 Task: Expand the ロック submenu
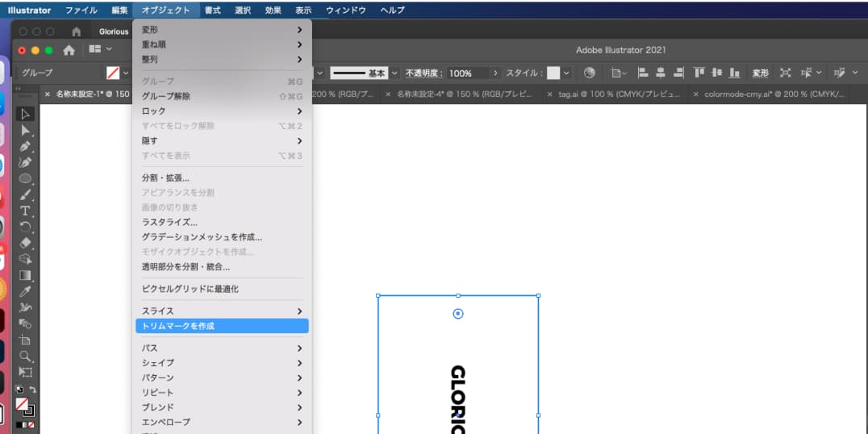click(x=223, y=111)
